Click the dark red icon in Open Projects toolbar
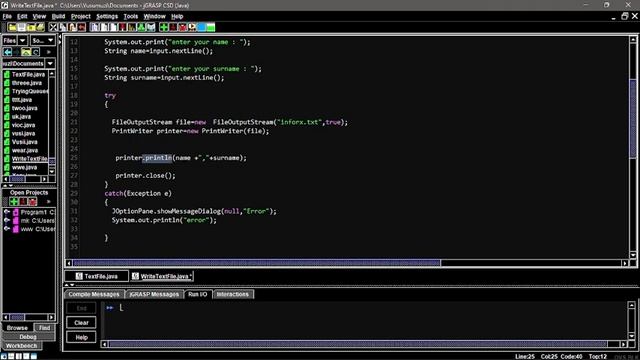Screen dimensions: 640x360 23,201
